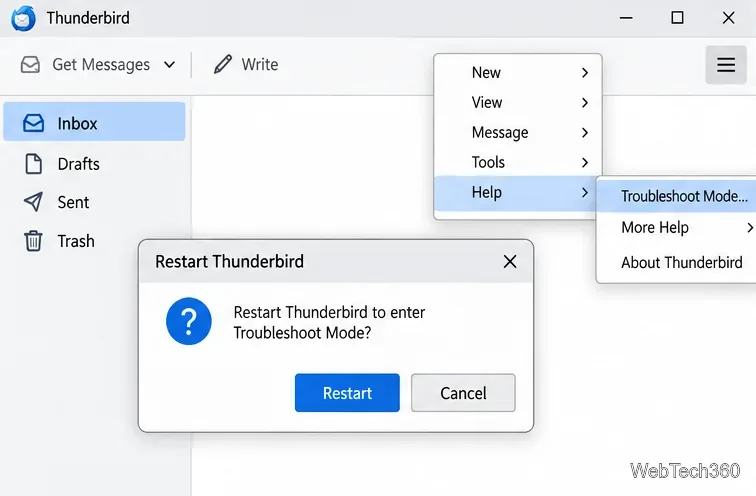
Task: Click the Sent paper plane icon
Action: pyautogui.click(x=33, y=202)
